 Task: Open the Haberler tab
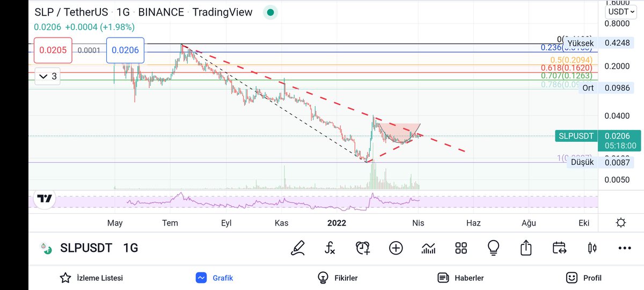click(460, 278)
